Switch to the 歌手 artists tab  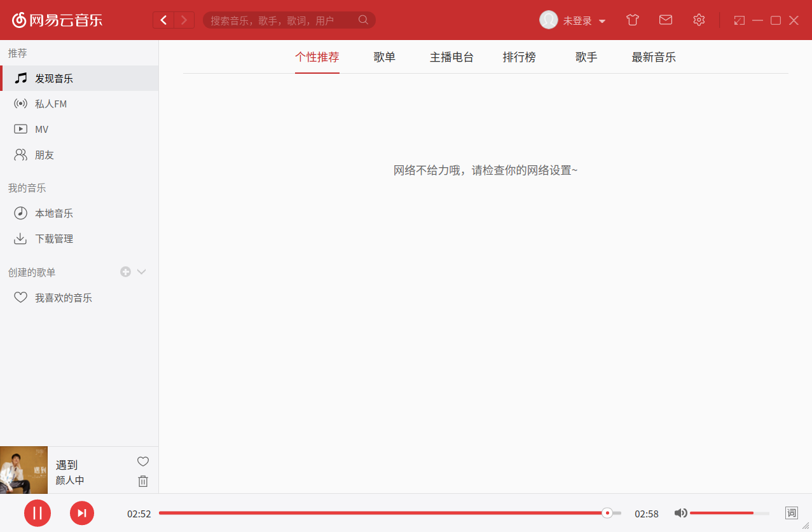585,57
